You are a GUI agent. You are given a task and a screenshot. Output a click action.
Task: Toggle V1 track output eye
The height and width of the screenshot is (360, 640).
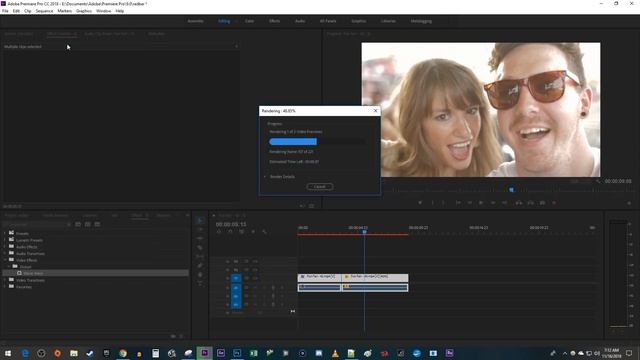click(255, 278)
